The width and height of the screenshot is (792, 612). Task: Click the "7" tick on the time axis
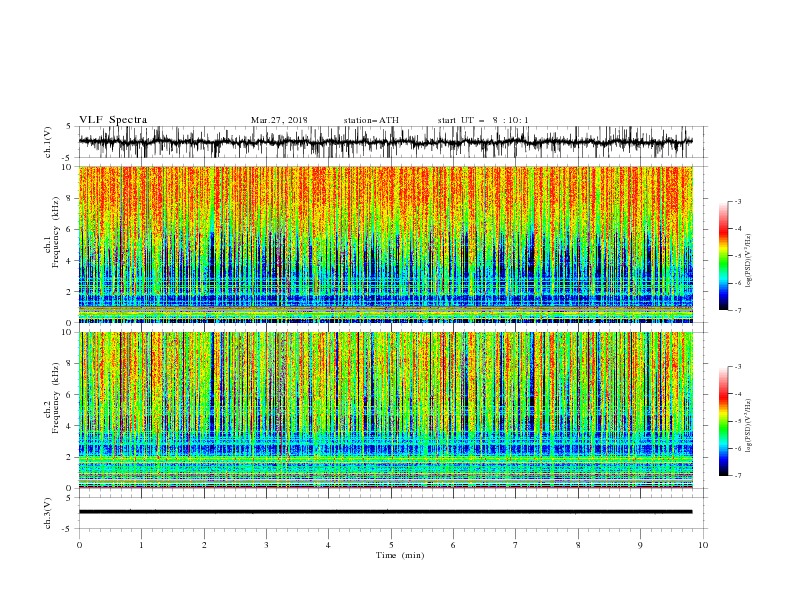tap(516, 545)
